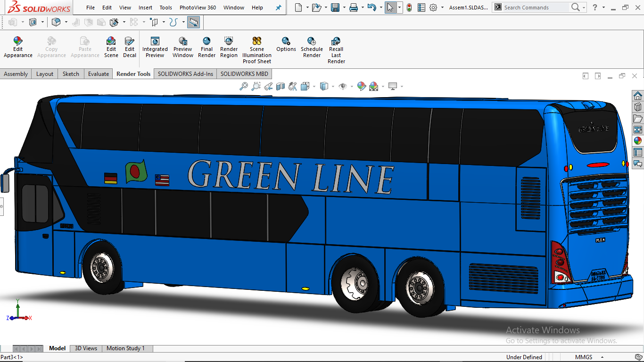Expand the Undo history dropdown arrow
The height and width of the screenshot is (362, 644).
[x=380, y=8]
